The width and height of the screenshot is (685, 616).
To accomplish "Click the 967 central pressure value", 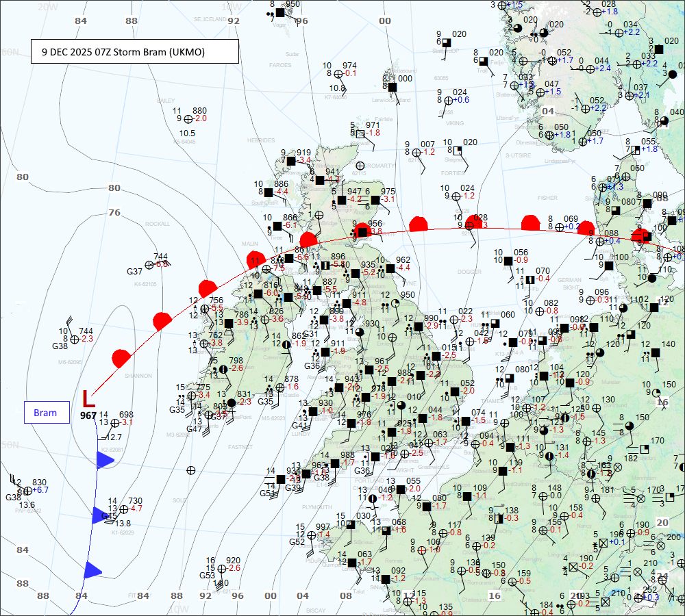I will [88, 415].
